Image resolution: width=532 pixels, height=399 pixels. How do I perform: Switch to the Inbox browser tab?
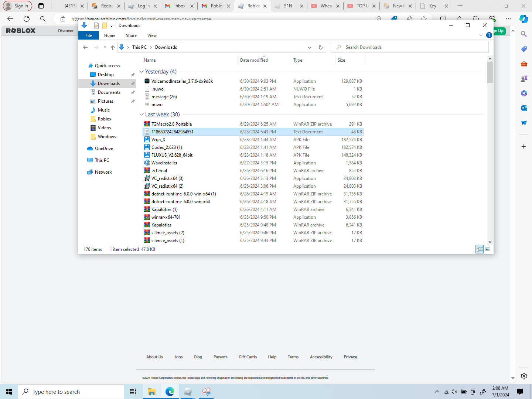[179, 6]
